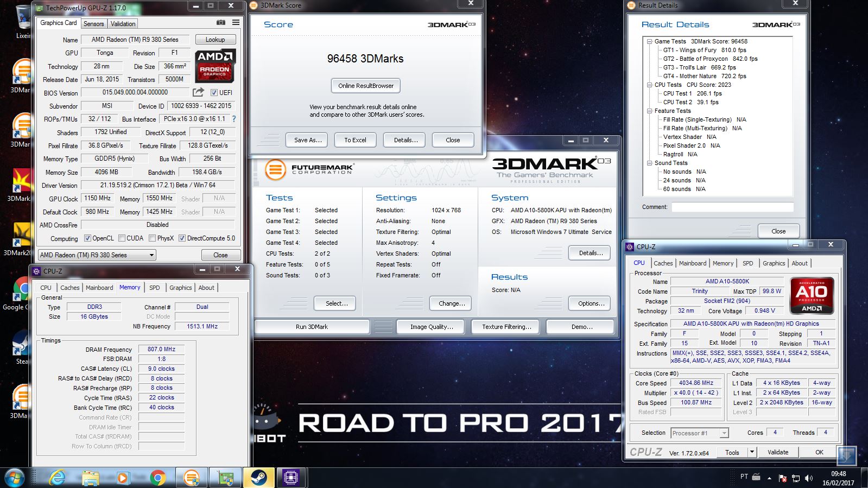Open the Processor #1 selection dropdown
The width and height of the screenshot is (868, 488).
coord(699,433)
